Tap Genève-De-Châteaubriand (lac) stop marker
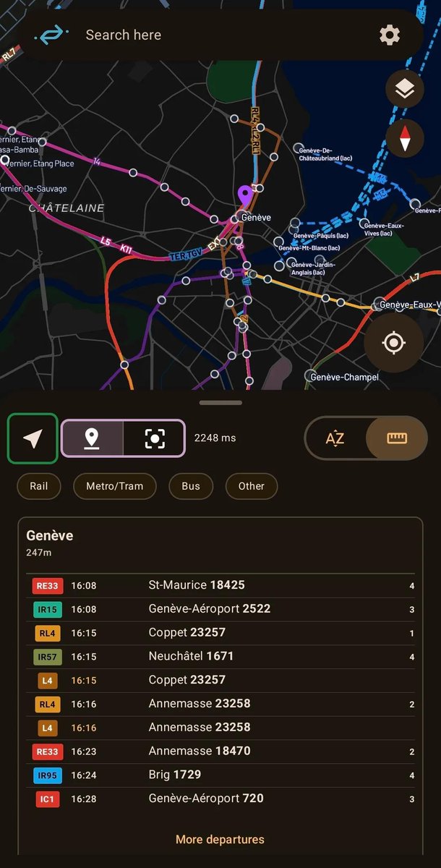The width and height of the screenshot is (441, 868). coord(297,148)
